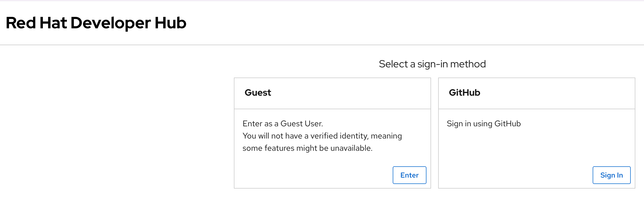
Task: Select the Guest card header title
Action: click(258, 93)
